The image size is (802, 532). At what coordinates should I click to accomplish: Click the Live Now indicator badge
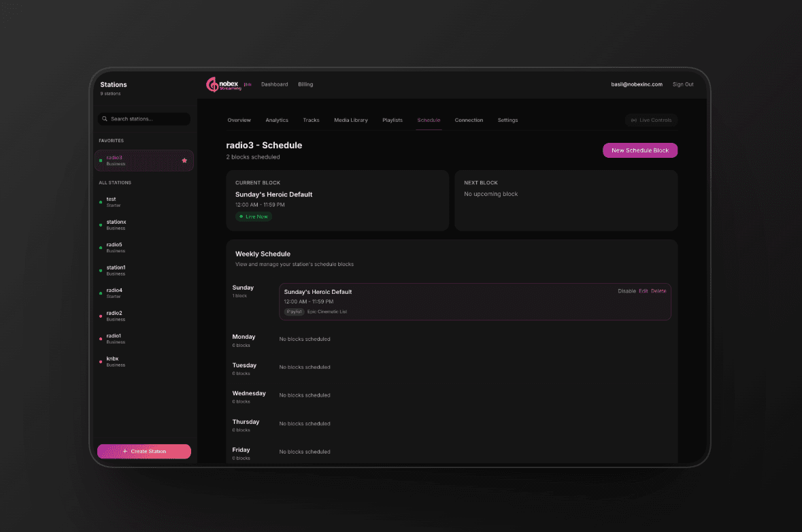[x=253, y=216]
